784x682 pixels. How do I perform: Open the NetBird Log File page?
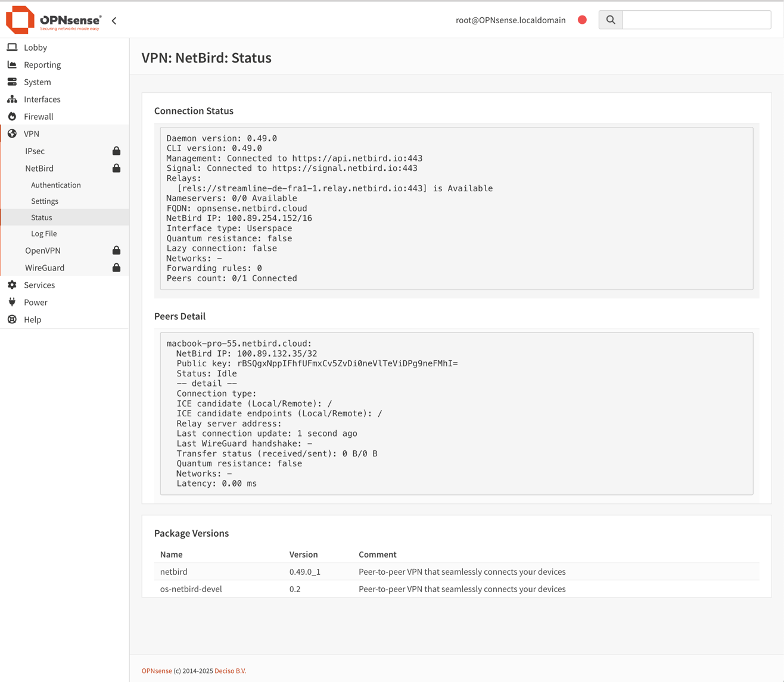point(44,234)
